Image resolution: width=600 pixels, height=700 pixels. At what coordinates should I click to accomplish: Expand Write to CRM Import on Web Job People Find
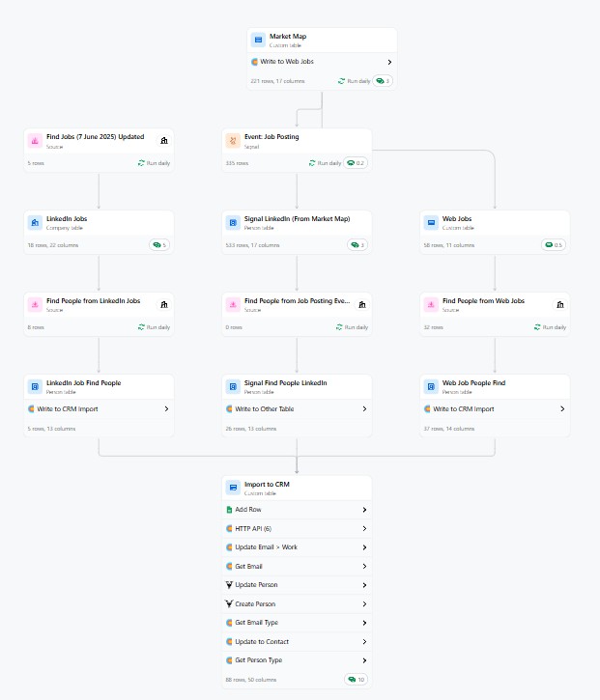coord(562,408)
